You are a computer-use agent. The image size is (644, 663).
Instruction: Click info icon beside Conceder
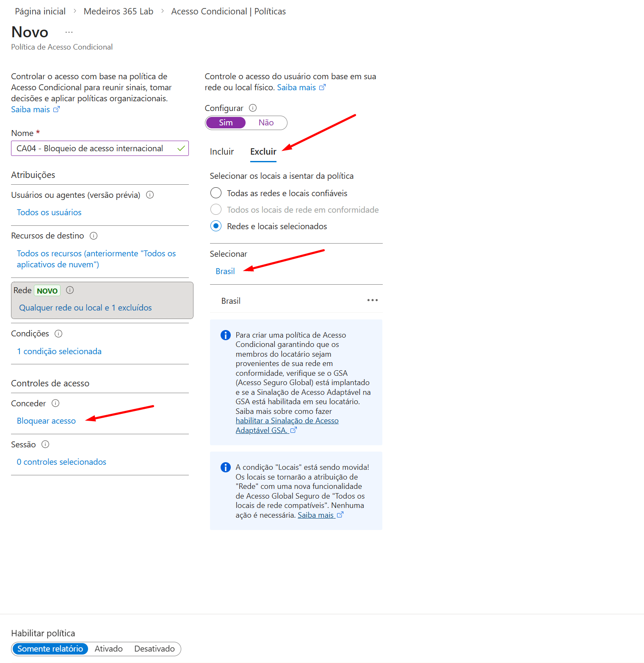click(55, 403)
